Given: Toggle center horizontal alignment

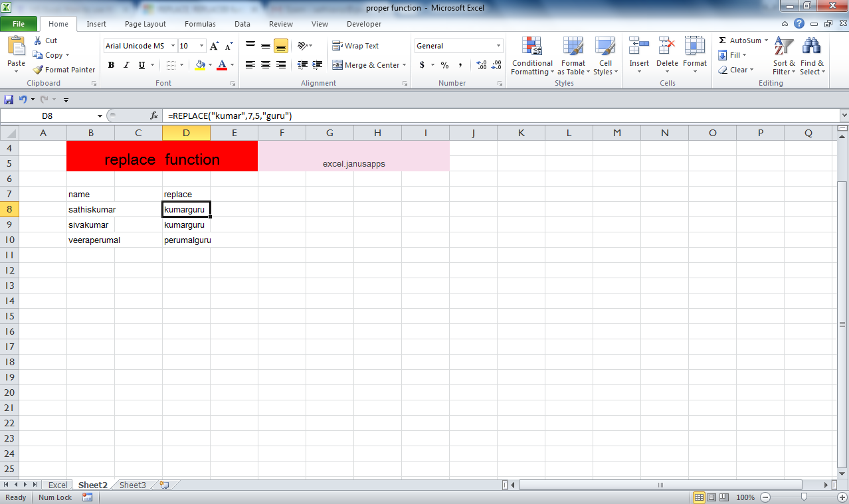Looking at the screenshot, I should [266, 65].
